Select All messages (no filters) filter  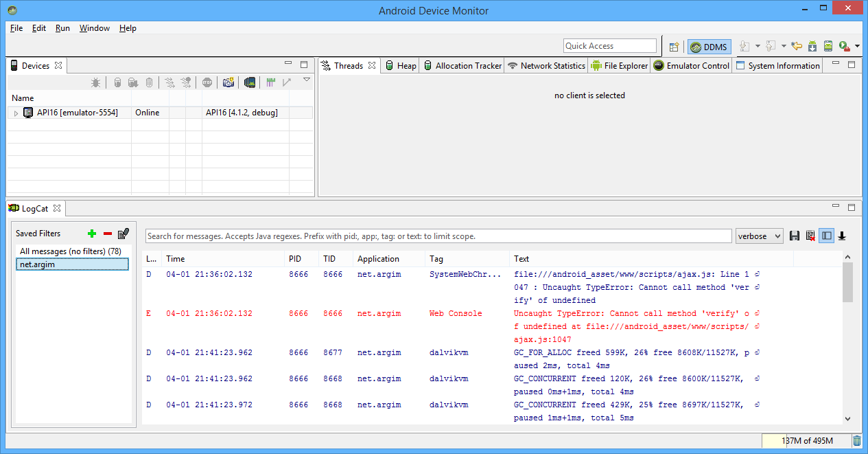(72, 251)
